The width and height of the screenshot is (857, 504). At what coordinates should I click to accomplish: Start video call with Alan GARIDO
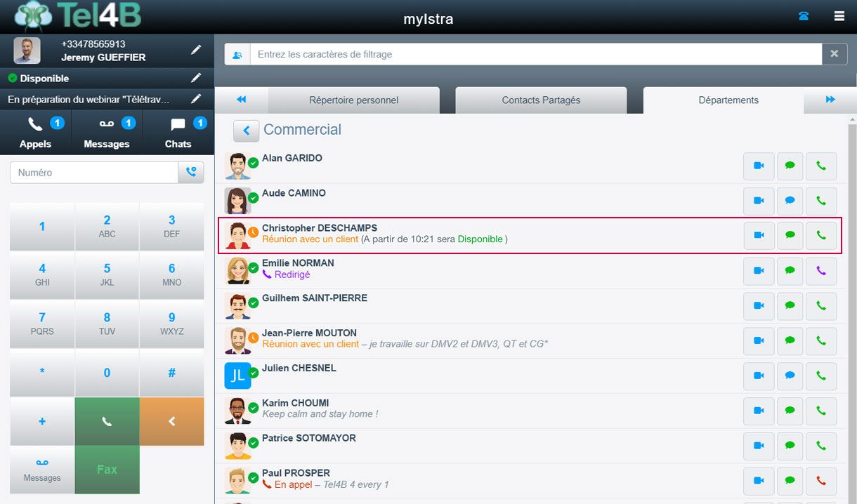tap(759, 166)
